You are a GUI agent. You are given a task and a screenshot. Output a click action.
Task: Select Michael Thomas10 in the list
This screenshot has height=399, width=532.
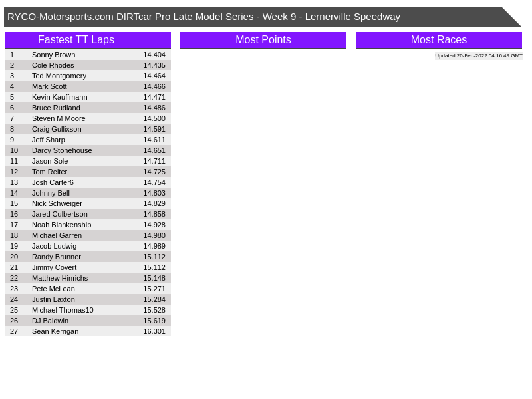click(x=63, y=310)
